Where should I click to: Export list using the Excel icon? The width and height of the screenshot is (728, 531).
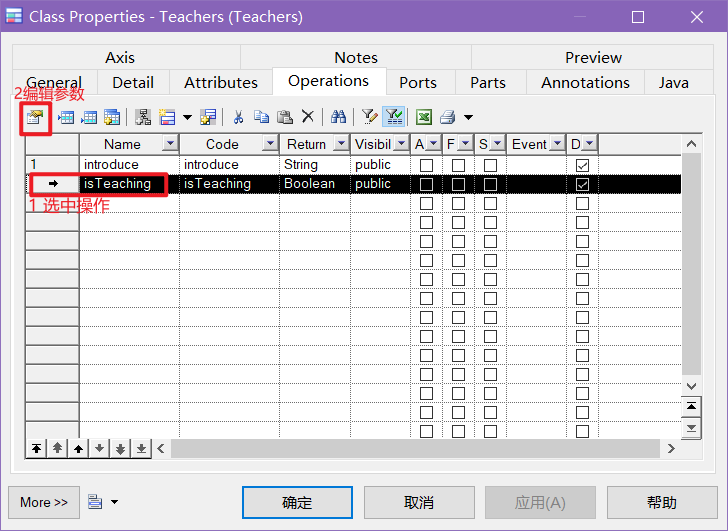pyautogui.click(x=423, y=117)
